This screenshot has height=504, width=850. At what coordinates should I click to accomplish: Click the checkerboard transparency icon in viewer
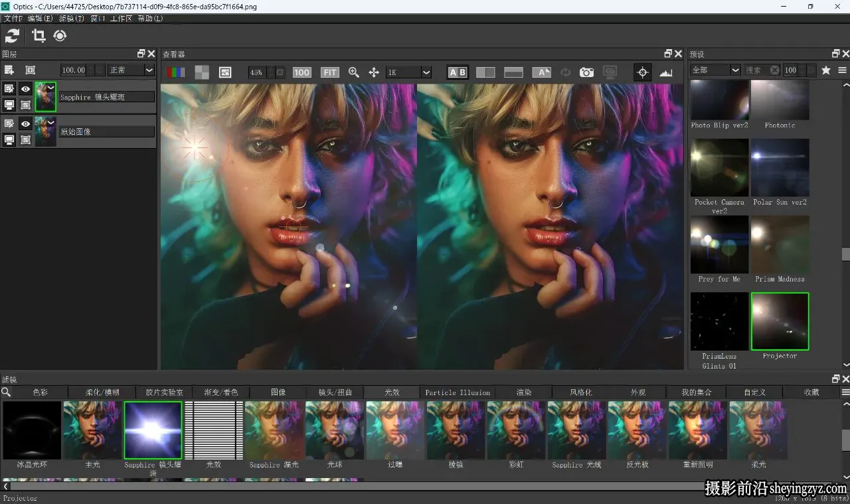[x=202, y=72]
